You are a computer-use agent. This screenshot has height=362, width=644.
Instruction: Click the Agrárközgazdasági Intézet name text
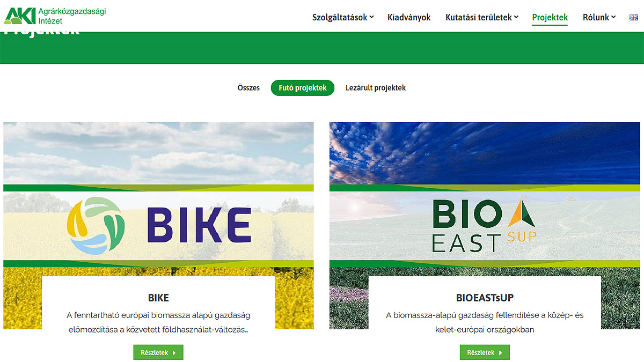click(72, 16)
